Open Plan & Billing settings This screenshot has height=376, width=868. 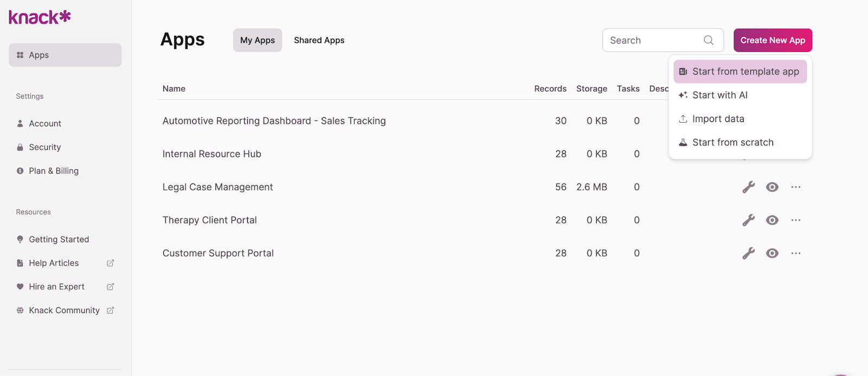pos(53,171)
